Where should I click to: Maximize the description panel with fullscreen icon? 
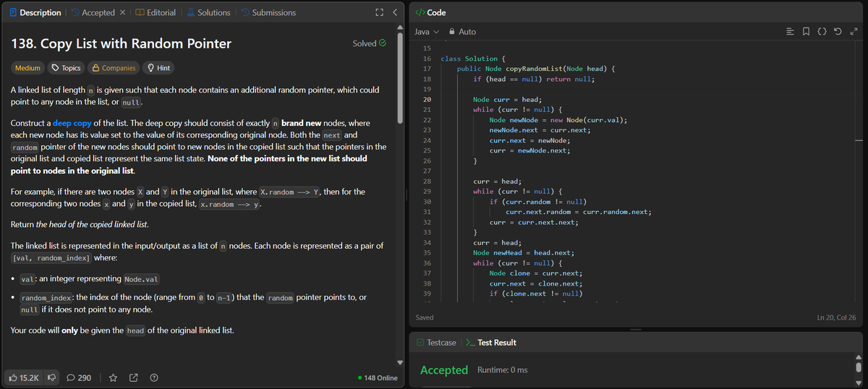click(378, 13)
